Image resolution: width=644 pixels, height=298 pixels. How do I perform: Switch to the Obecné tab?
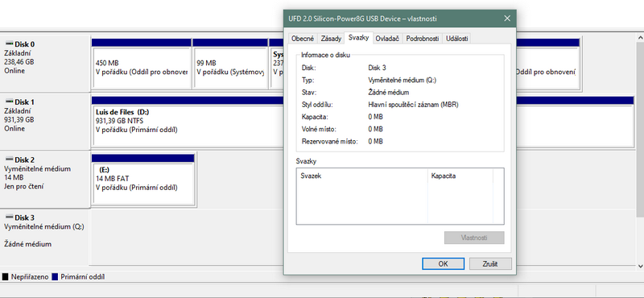click(x=303, y=39)
